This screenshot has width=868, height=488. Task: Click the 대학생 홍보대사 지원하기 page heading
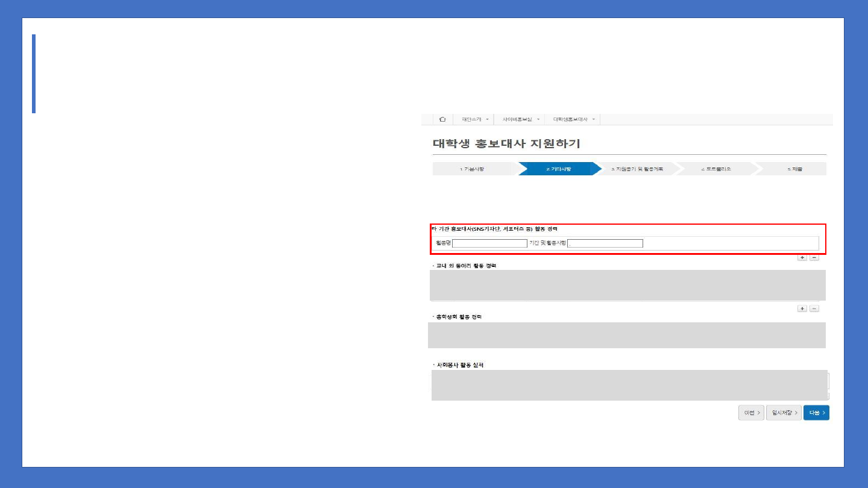point(506,144)
